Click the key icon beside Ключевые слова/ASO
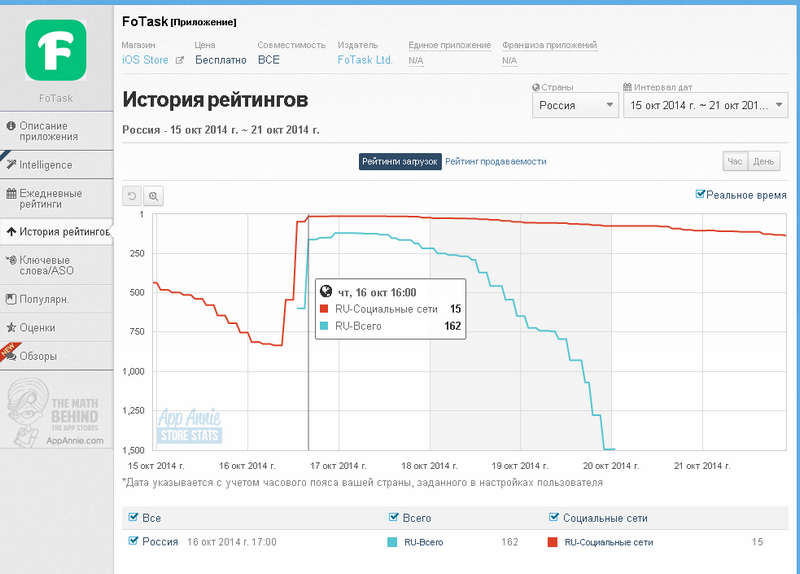Viewport: 800px width, 574px height. point(11,260)
